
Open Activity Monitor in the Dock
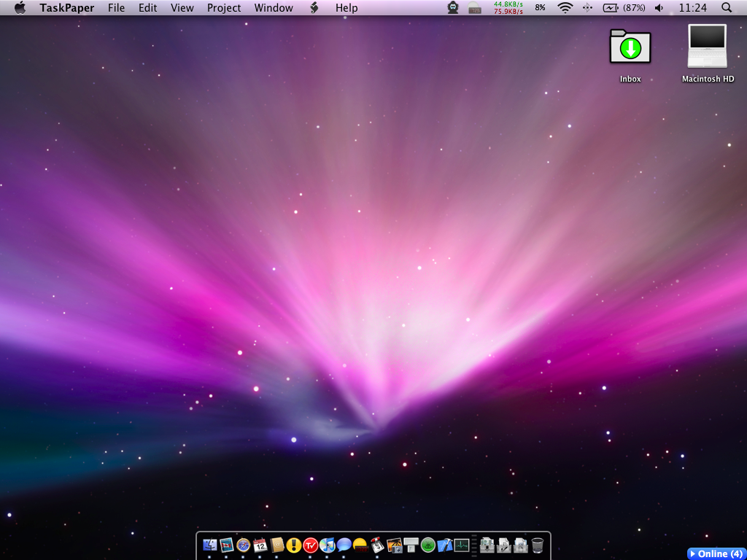[x=461, y=545]
